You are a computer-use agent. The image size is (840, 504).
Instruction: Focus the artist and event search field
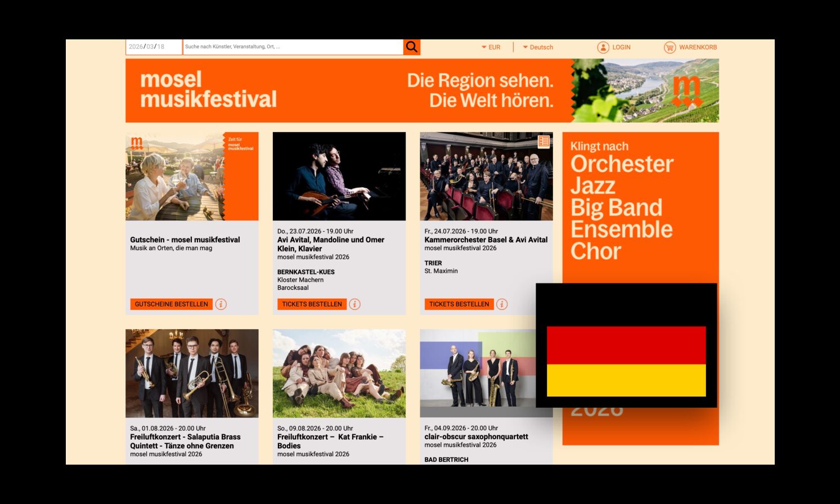pyautogui.click(x=293, y=47)
